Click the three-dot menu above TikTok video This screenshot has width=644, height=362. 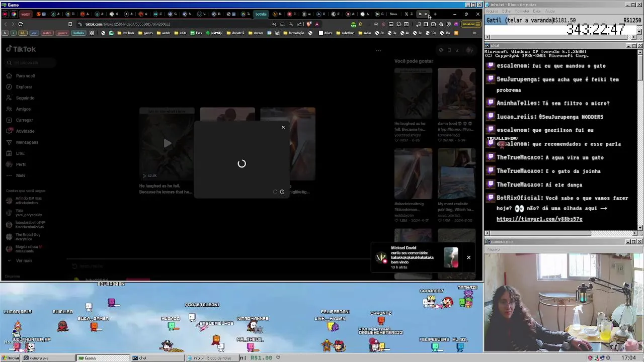[378, 50]
